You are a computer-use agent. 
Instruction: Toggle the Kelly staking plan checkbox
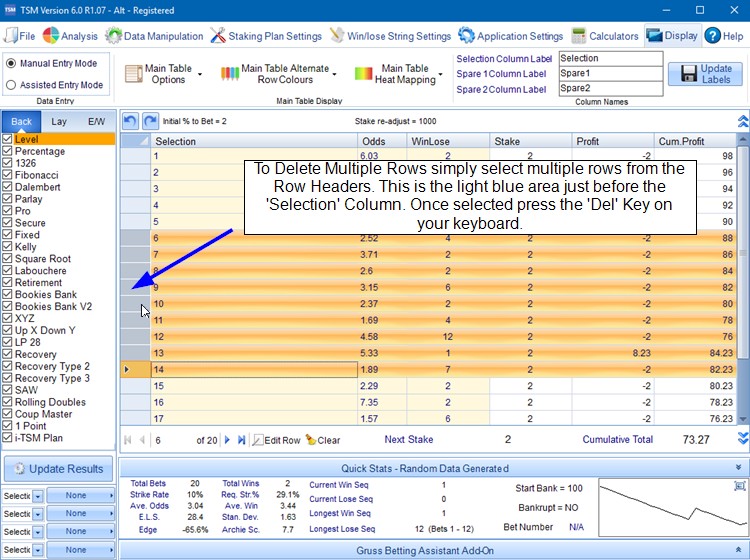click(8, 247)
